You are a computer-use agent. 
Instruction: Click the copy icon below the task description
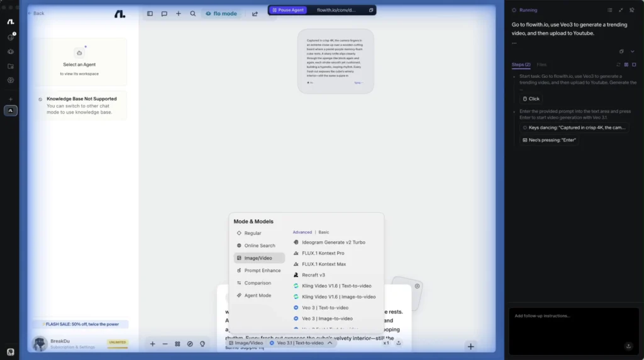point(621,52)
